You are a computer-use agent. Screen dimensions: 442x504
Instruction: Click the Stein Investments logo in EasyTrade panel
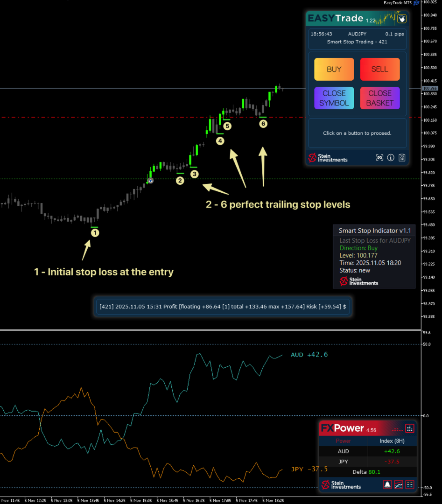[x=328, y=158]
